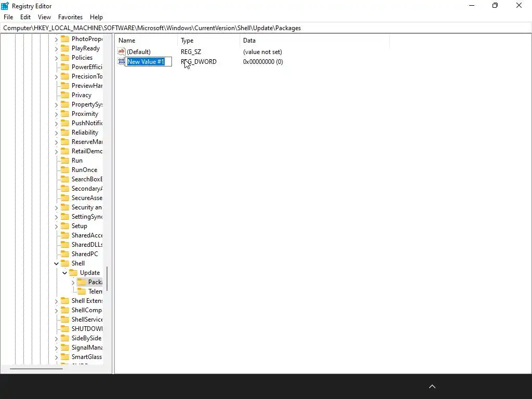Screen dimensions: 532x399
Task: Click the registry path address bar
Action: [266, 28]
